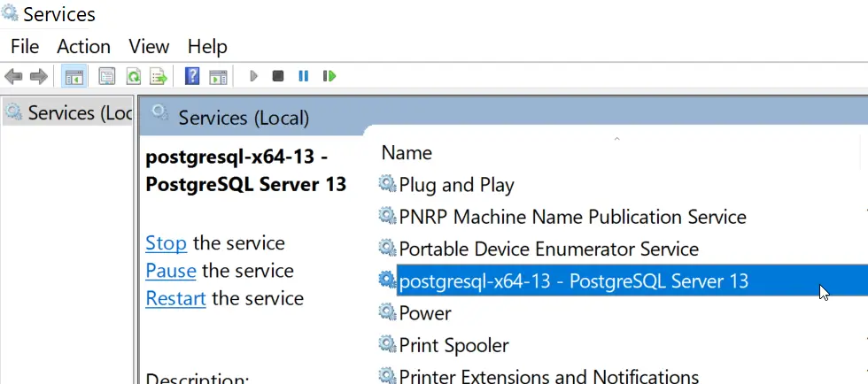Select the Print Spooler service row
This screenshot has height=384, width=868.
pos(453,345)
